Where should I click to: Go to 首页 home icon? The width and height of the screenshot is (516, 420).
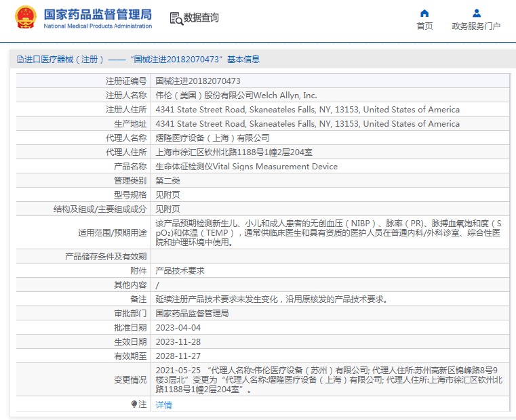click(424, 13)
